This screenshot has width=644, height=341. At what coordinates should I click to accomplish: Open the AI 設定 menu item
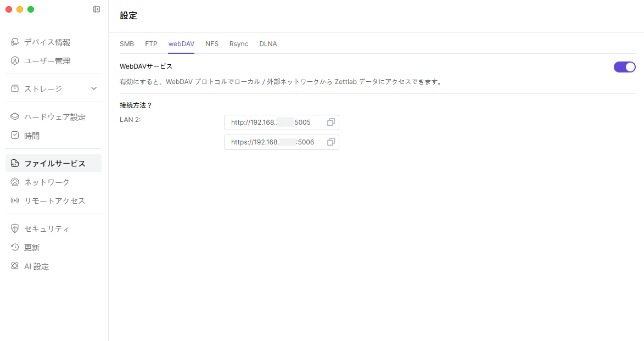[36, 266]
